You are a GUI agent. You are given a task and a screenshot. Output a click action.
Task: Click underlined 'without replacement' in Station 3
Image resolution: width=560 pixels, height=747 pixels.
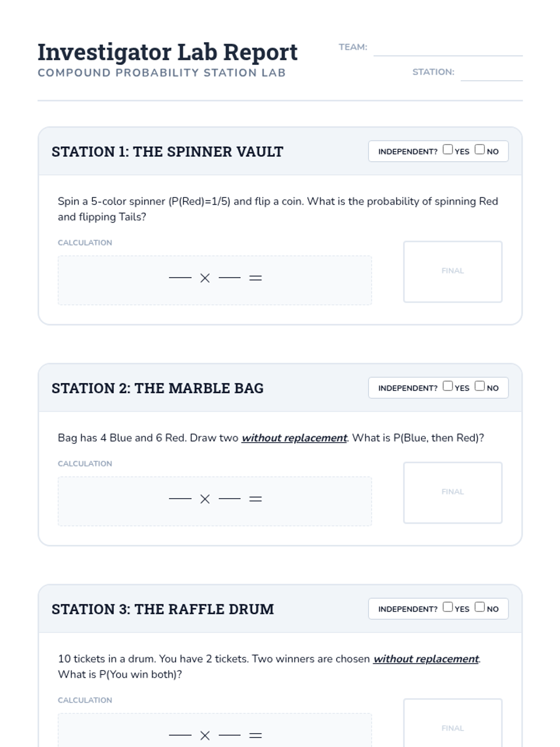coord(426,659)
